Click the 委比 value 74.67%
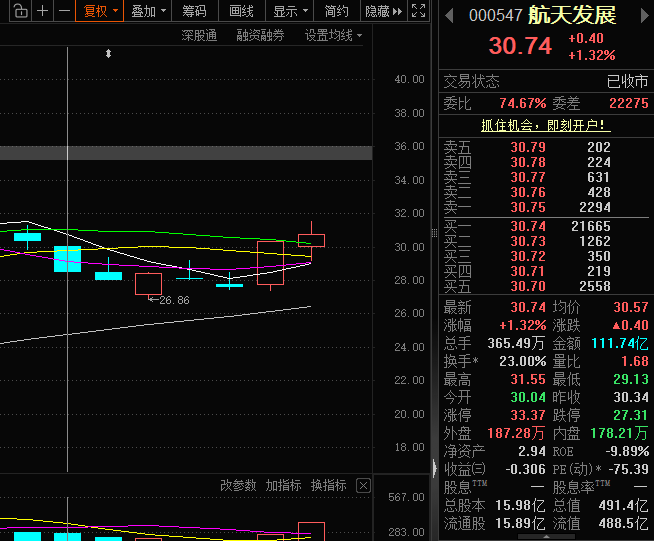Screen dimensions: 654x541 [x=523, y=103]
